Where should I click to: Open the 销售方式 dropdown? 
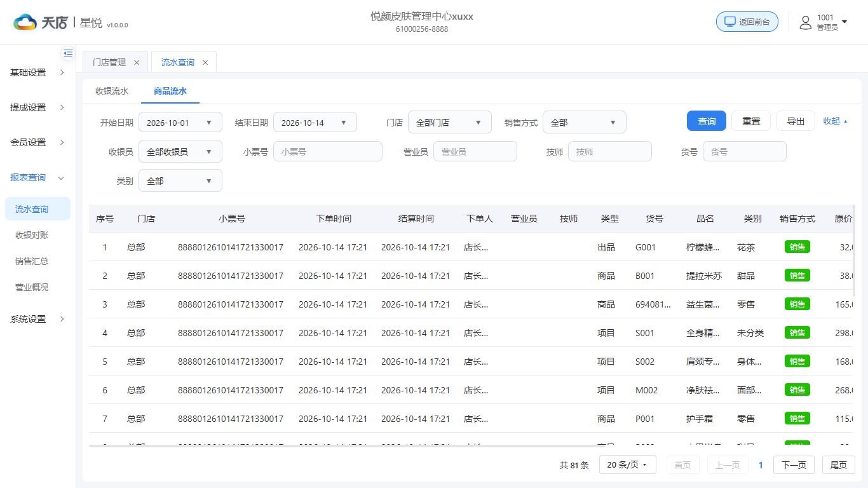coord(585,123)
